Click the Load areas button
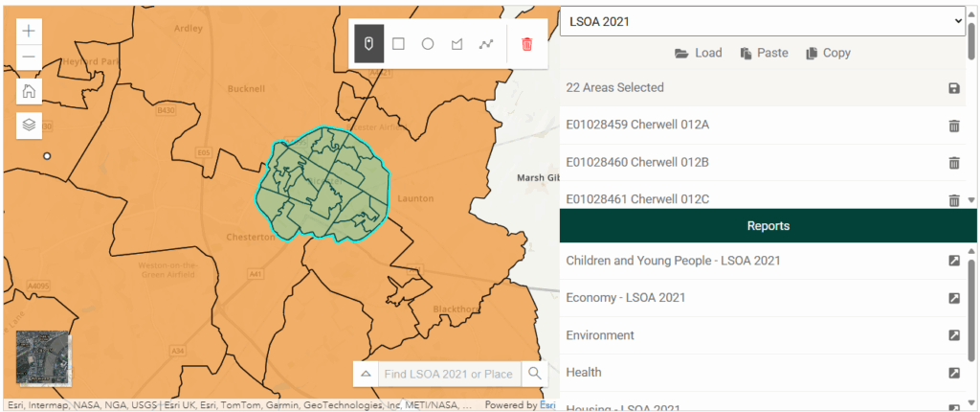Image resolution: width=980 pixels, height=412 pixels. [698, 54]
